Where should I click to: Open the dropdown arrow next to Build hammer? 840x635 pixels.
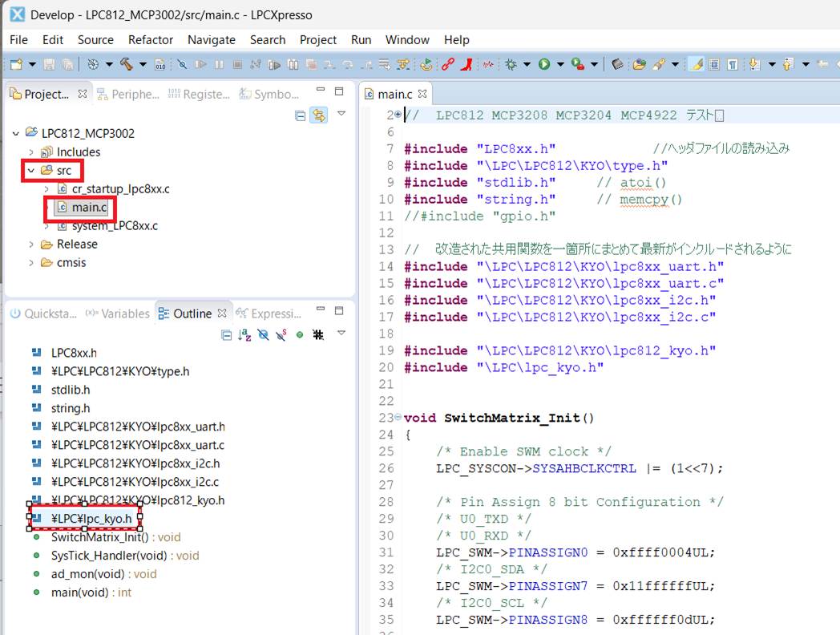pyautogui.click(x=143, y=64)
